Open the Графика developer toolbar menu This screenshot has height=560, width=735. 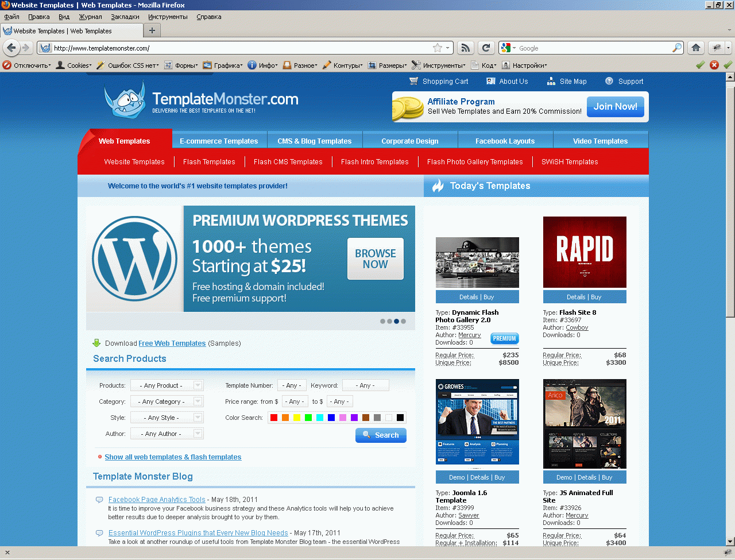pos(223,65)
